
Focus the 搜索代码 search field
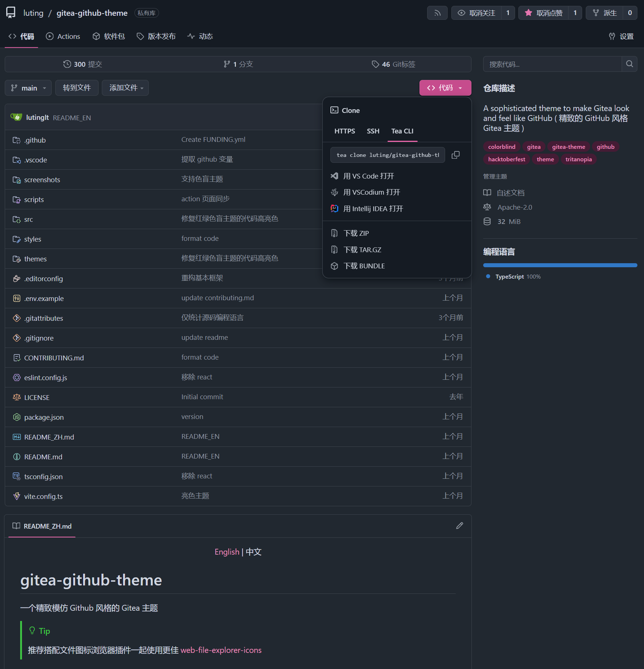(x=552, y=64)
